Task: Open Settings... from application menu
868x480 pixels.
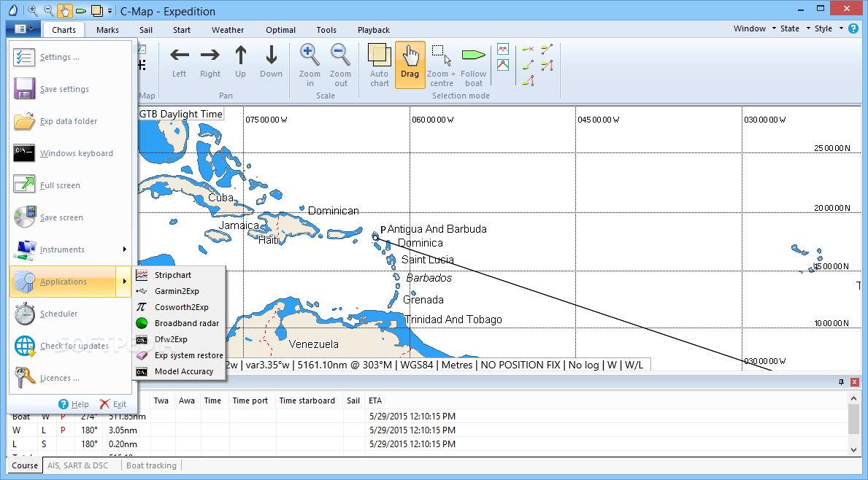Action: point(70,57)
